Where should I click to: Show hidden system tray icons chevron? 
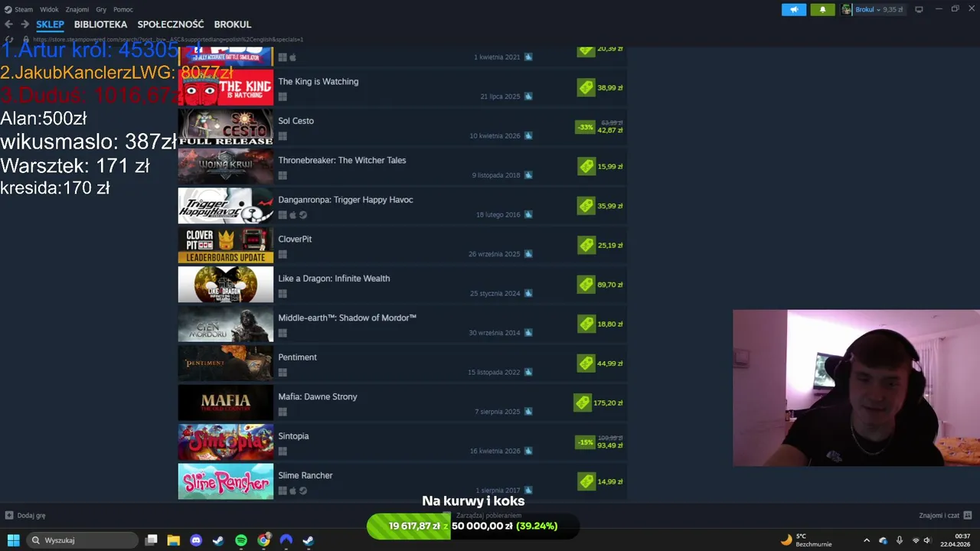tap(867, 540)
